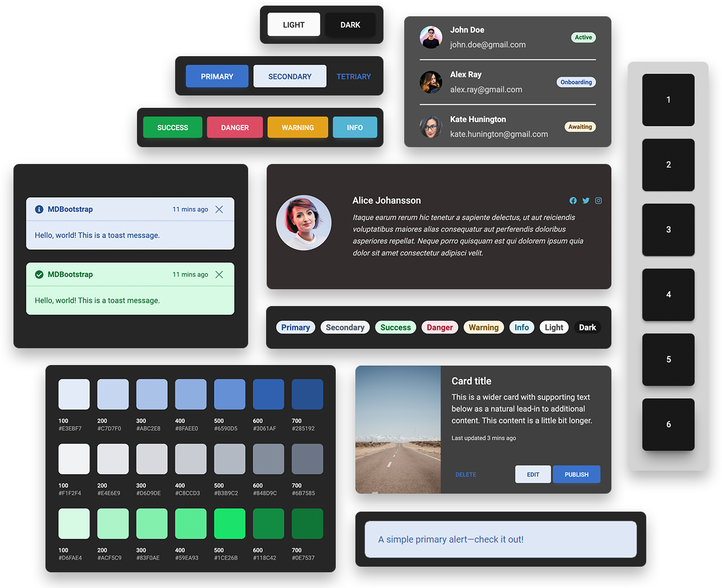Viewport: 722px width, 588px height.
Task: Pick the blue 500 swatch #6590D5
Action: [x=230, y=394]
